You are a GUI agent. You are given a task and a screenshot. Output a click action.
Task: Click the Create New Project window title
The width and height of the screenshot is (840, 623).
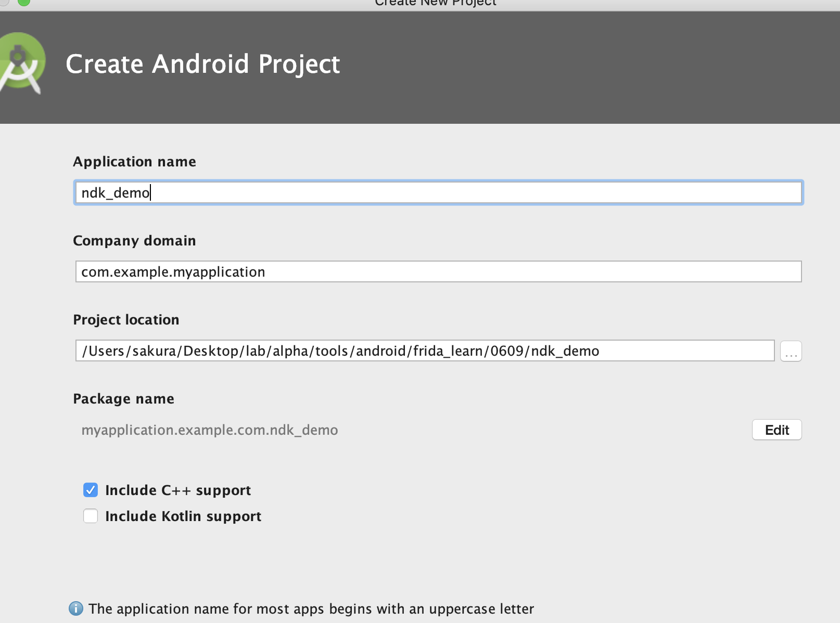click(436, 3)
